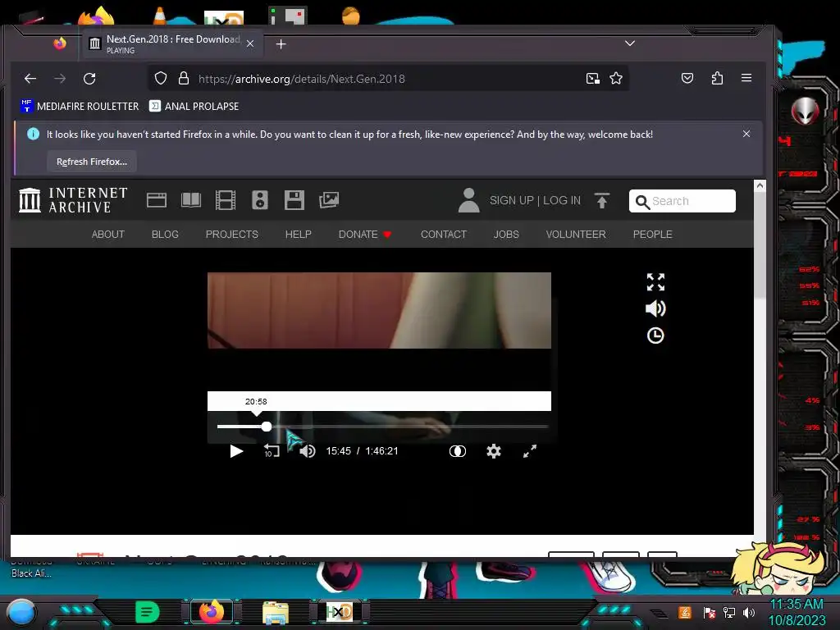
Task: Focus the Internet Archive Search field
Action: (x=682, y=201)
